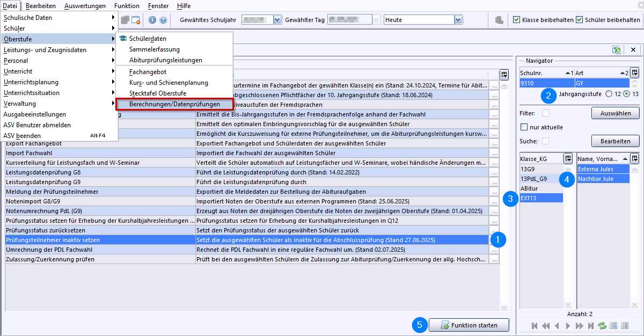Open column settings for the Klasse_KG list
644x336 pixels.
click(568, 158)
